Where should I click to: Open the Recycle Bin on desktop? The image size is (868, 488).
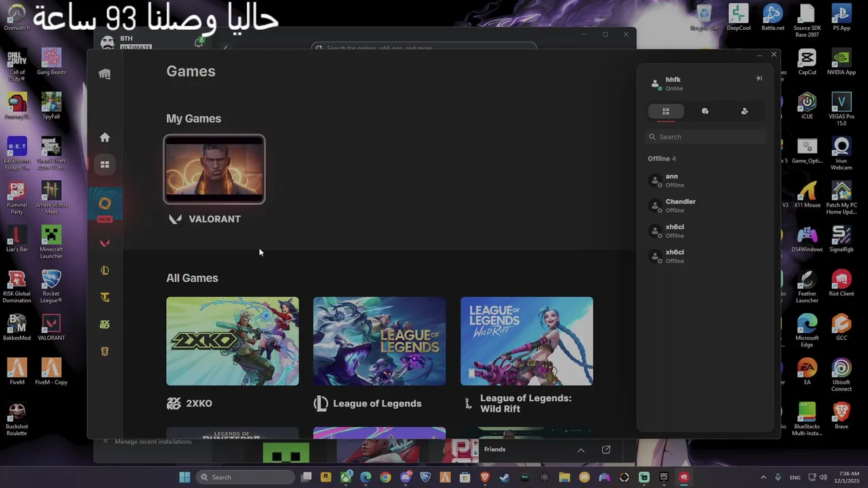(x=704, y=18)
